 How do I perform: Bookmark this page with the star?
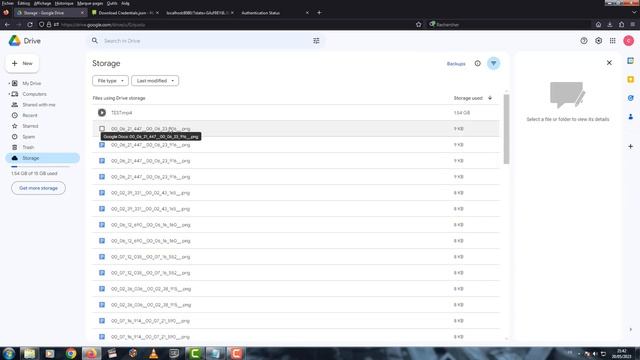(418, 24)
